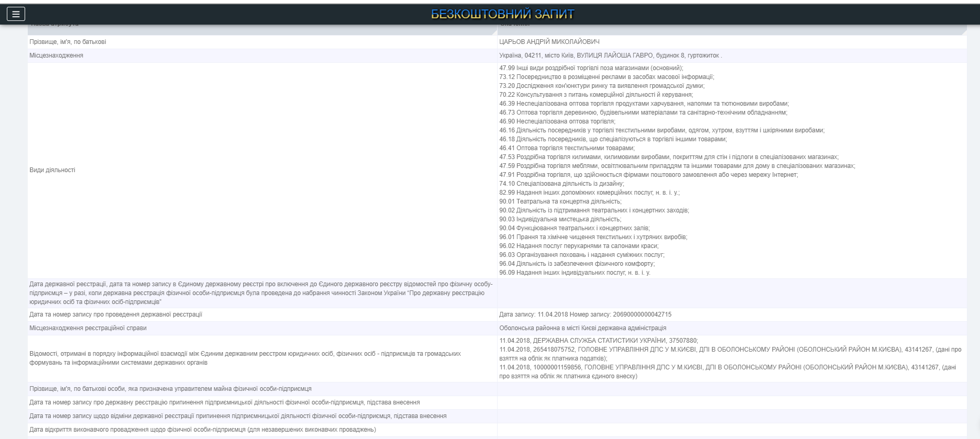Select the 'Прізвище, ім'я, по батькові' label
980x439 pixels.
[68, 42]
